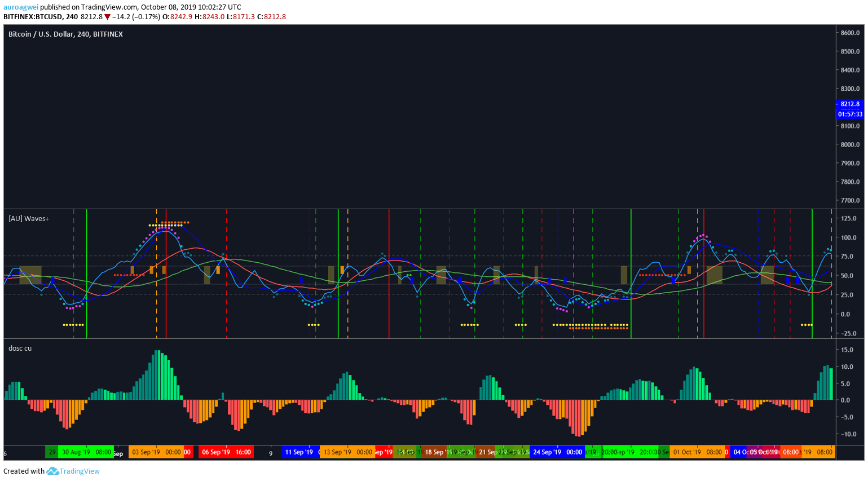Click 15.0 on the dosc cu scale
The image size is (868, 481).
pyautogui.click(x=847, y=350)
